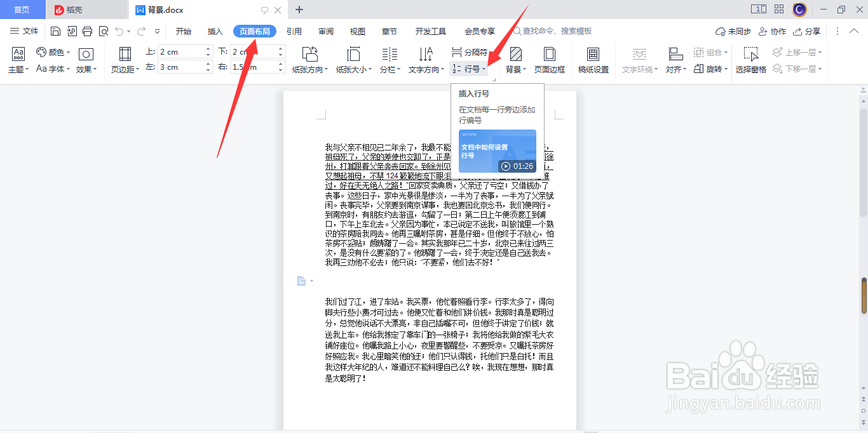Click the Undo arrow icon
The image size is (868, 433).
[120, 31]
